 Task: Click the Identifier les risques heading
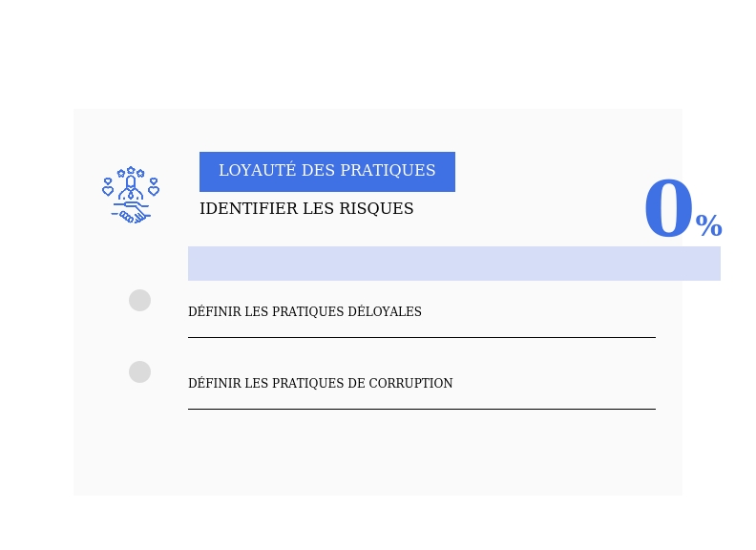(306, 209)
